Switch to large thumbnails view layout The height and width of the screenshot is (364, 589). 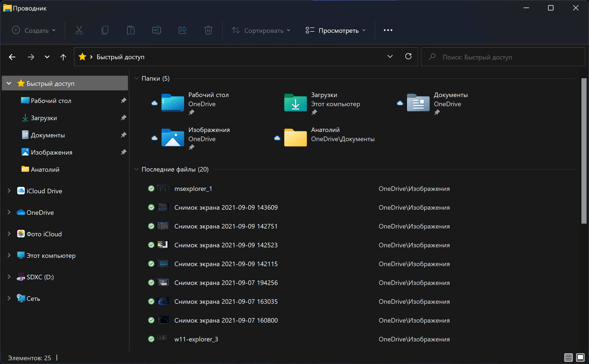pos(580,357)
